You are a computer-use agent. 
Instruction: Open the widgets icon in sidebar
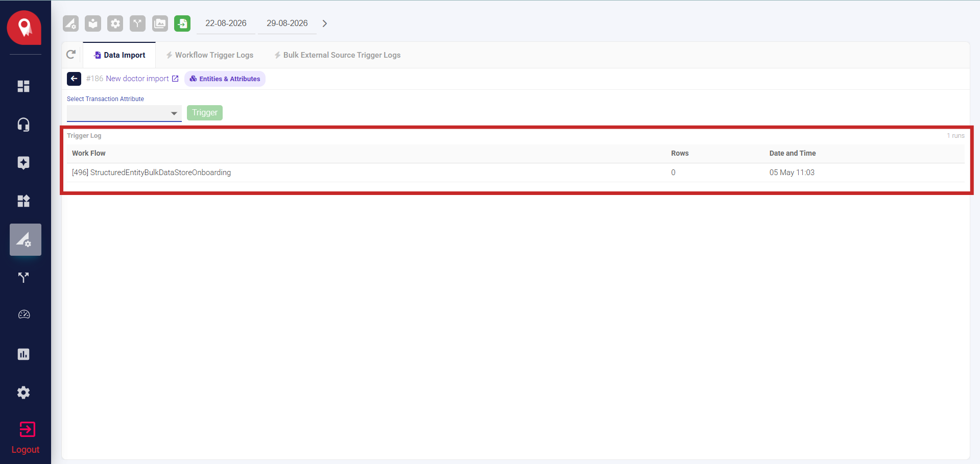point(23,201)
